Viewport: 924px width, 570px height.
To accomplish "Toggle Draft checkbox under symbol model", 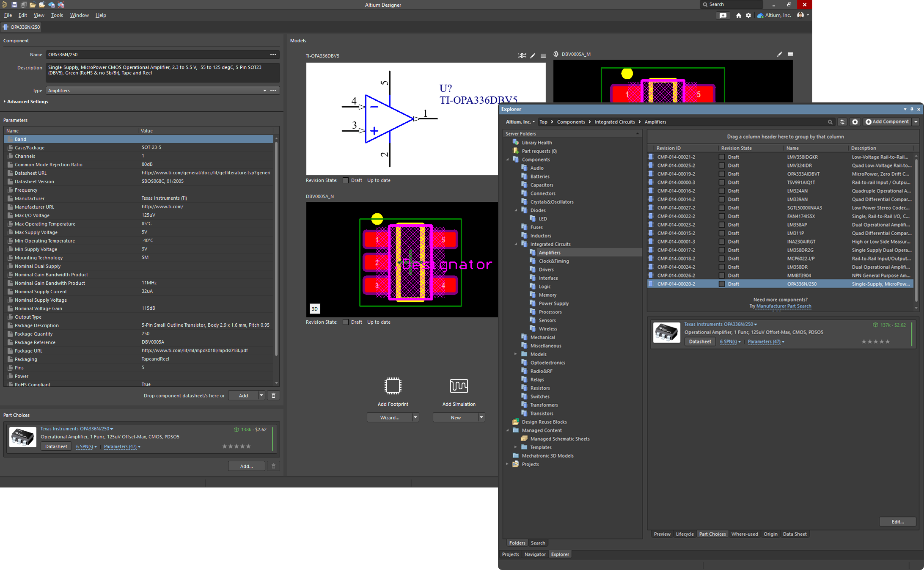I will point(346,180).
